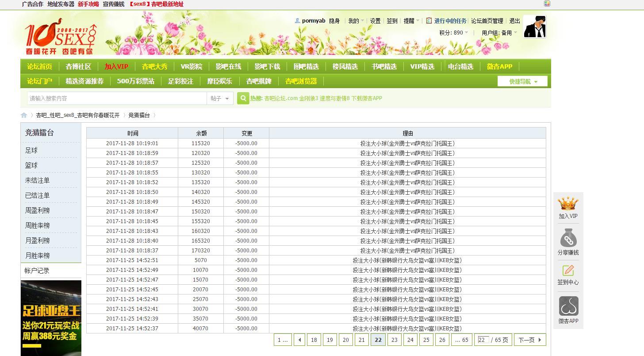Viewport: 644px width, 356px height.
Task: Expand the 帖子 search type dropdown
Action: pyautogui.click(x=220, y=98)
